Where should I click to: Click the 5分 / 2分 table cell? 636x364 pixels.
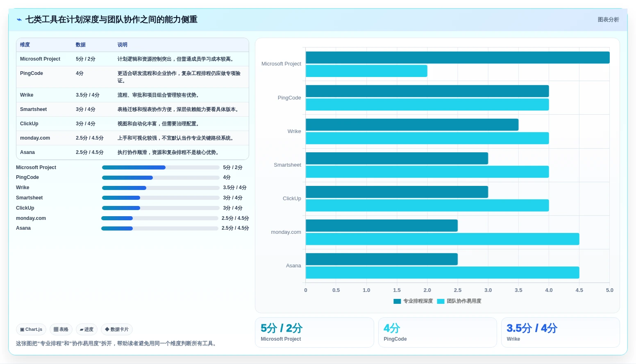pyautogui.click(x=86, y=59)
